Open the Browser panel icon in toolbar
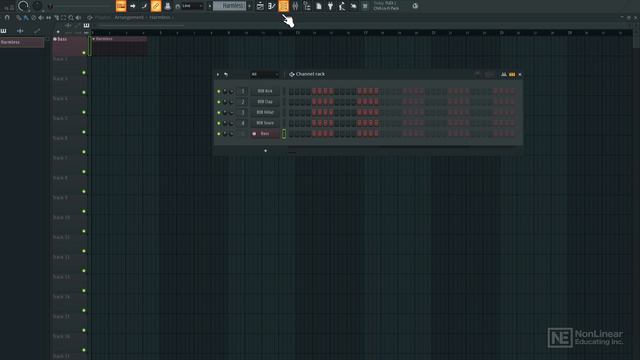 (307, 6)
